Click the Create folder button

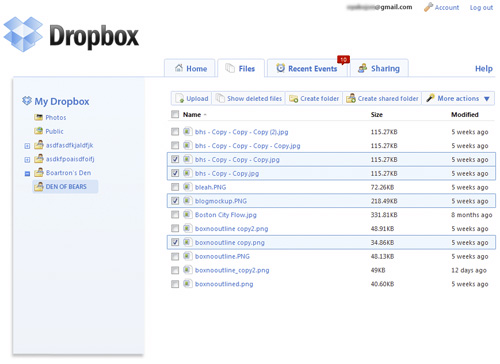click(x=314, y=98)
